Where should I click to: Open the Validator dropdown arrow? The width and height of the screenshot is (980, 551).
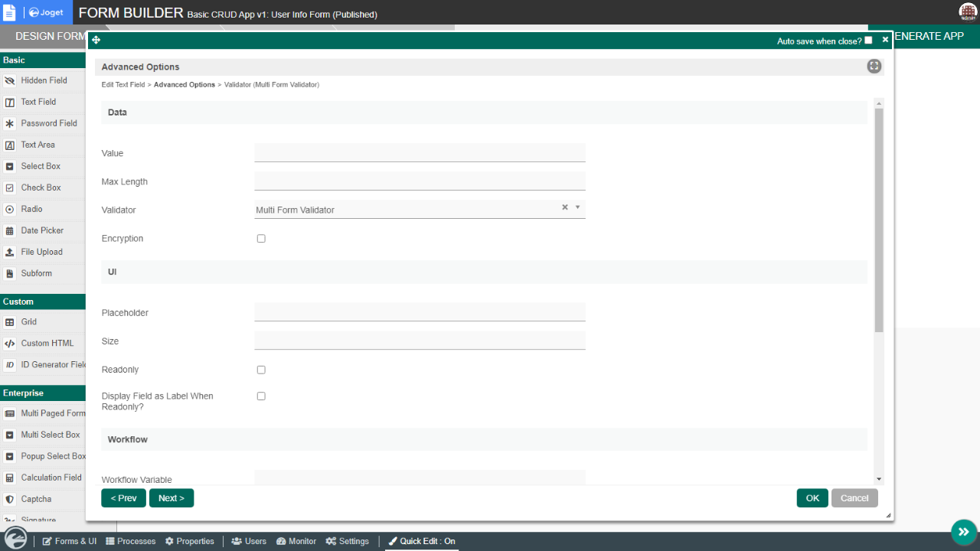click(x=577, y=207)
